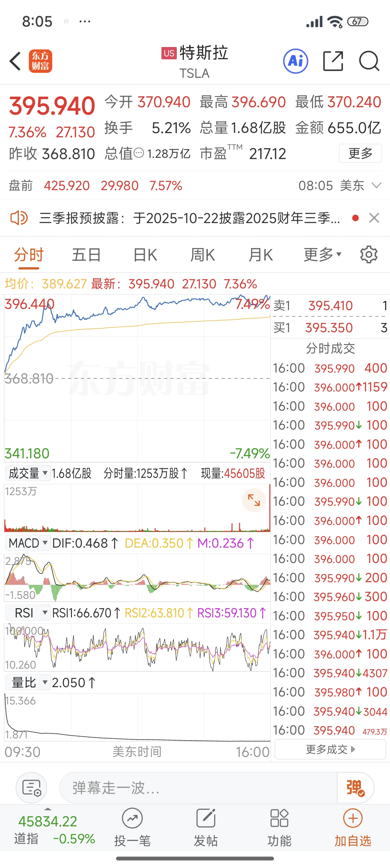390x868 pixels.
Task: Tap the trade row with volume 3044
Action: [x=330, y=711]
